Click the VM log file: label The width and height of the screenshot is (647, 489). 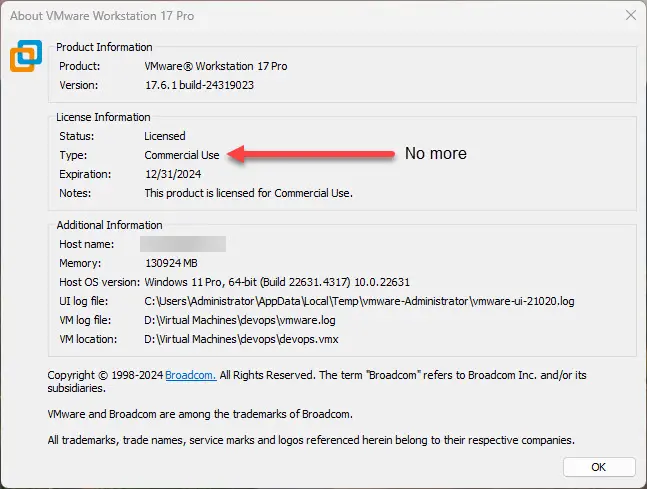(85, 320)
